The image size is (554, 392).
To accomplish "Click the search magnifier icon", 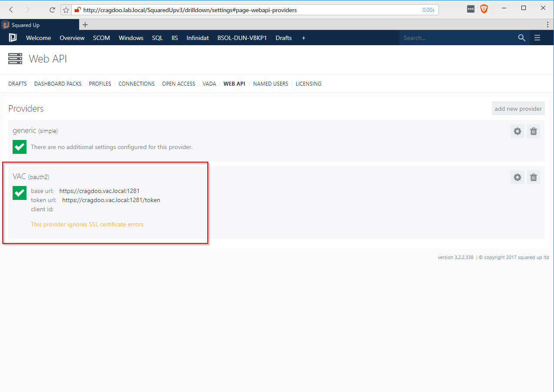I will pyautogui.click(x=522, y=38).
